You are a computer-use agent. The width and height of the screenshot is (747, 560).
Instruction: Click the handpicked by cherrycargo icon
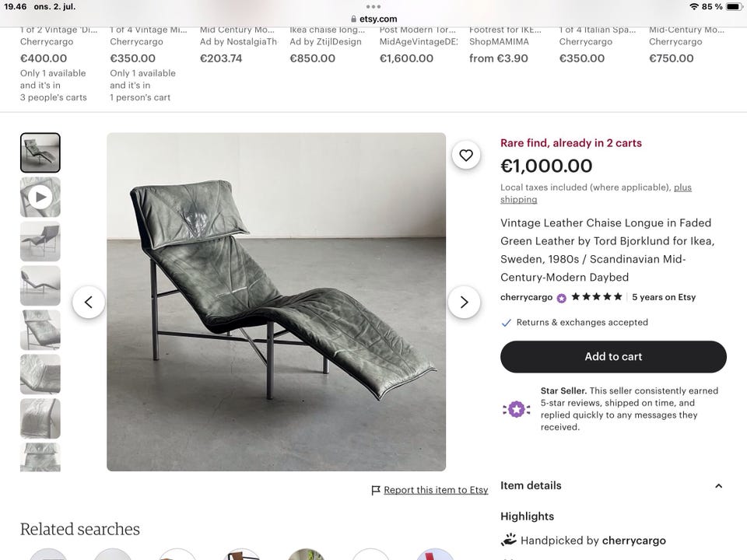509,540
